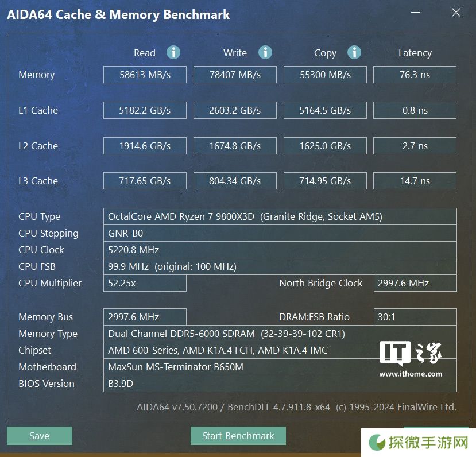Click the CPU Stepping label

(48, 234)
